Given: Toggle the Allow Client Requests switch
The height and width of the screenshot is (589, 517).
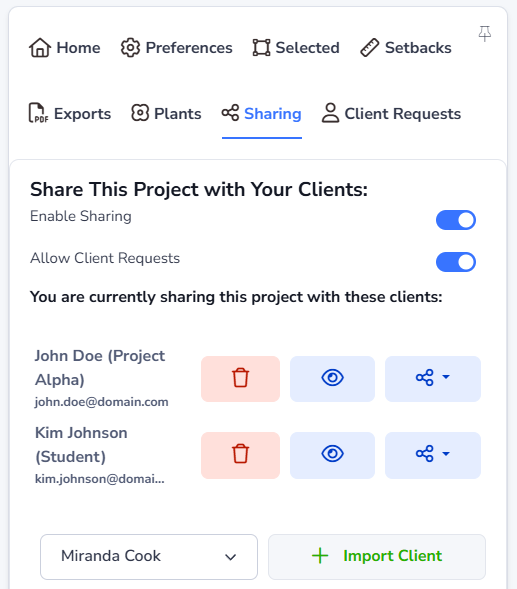Looking at the screenshot, I should pos(456,262).
